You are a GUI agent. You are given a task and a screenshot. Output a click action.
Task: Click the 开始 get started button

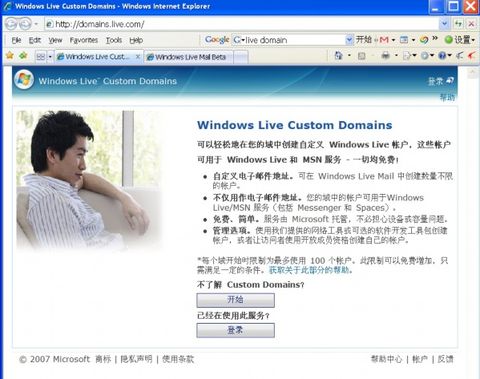[235, 300]
